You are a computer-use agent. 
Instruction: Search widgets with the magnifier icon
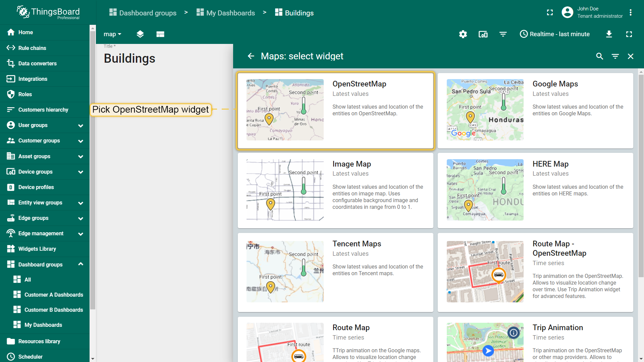tap(600, 56)
